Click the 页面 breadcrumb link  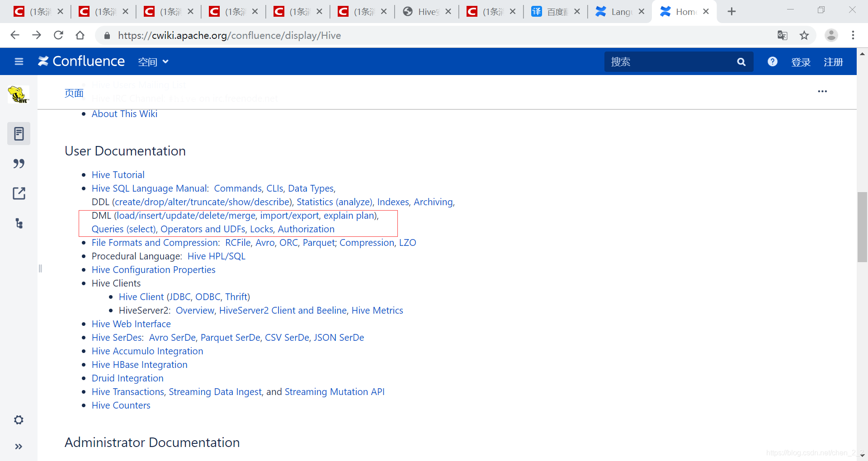74,93
